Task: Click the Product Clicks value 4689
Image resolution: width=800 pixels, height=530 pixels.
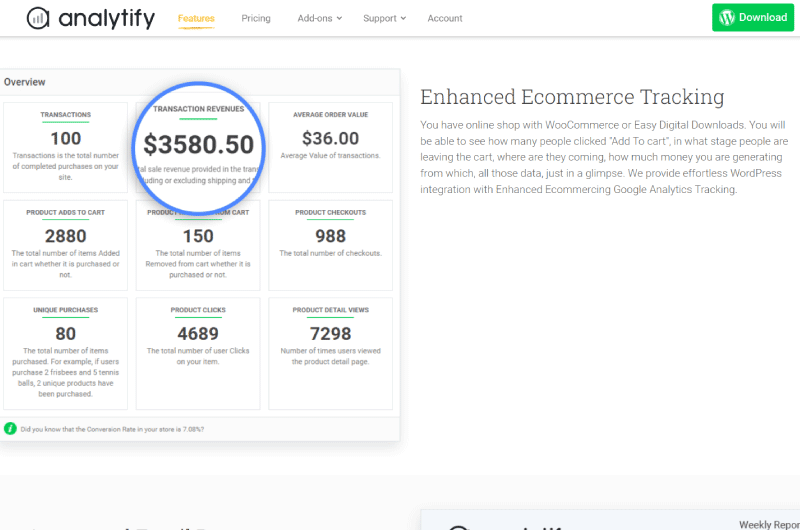Action: pos(198,334)
